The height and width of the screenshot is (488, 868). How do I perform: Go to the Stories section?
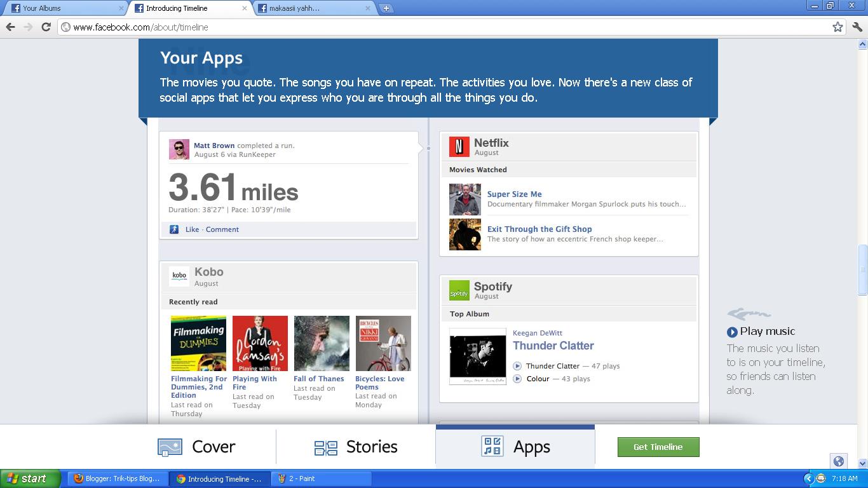[x=356, y=447]
